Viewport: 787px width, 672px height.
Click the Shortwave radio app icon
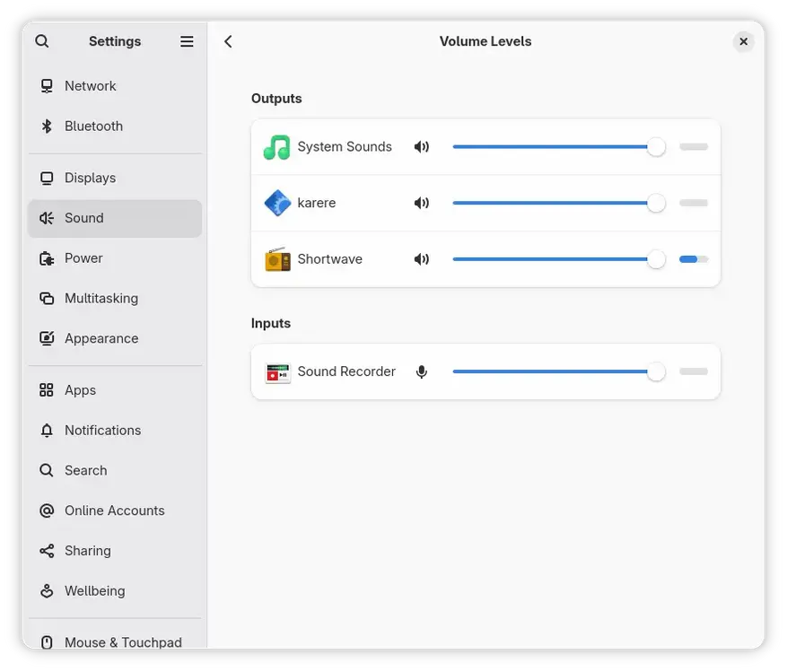tap(277, 259)
